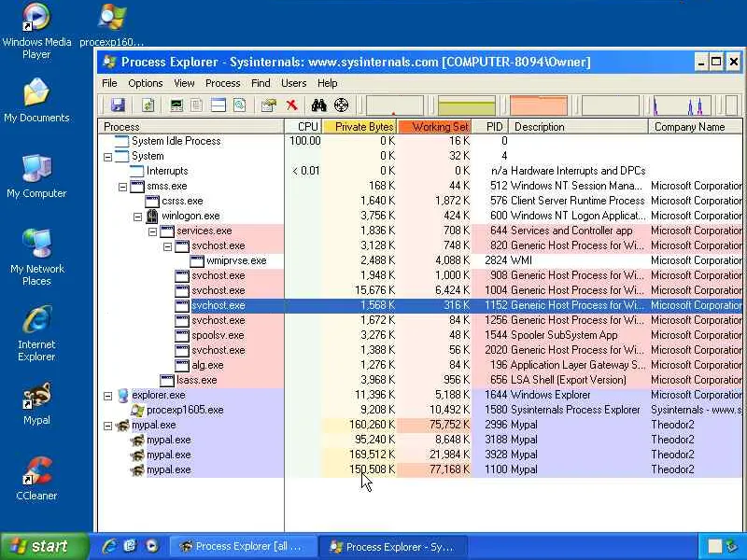747x560 pixels.
Task: Select the wmiprvse.exe process row
Action: pos(419,260)
